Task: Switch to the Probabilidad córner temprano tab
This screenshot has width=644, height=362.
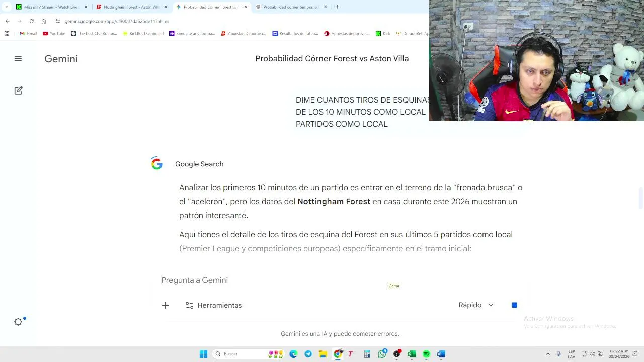Action: (290, 7)
